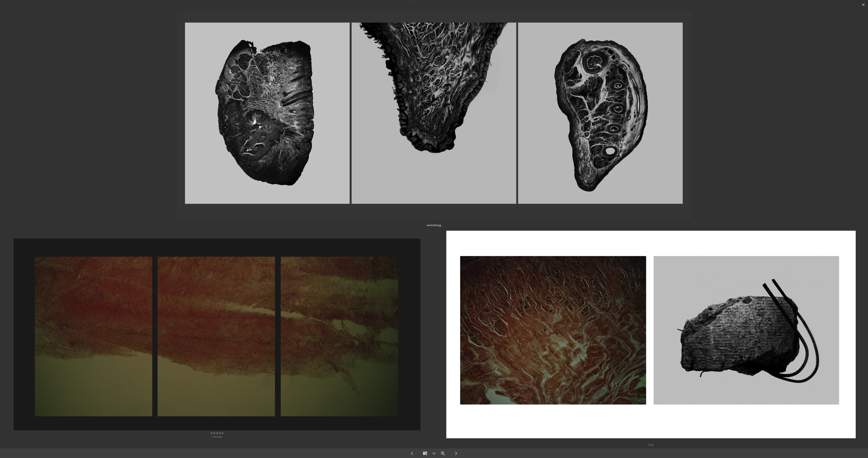This screenshot has height=458, width=868.
Task: Close the image viewer with X
Action: [x=863, y=5]
